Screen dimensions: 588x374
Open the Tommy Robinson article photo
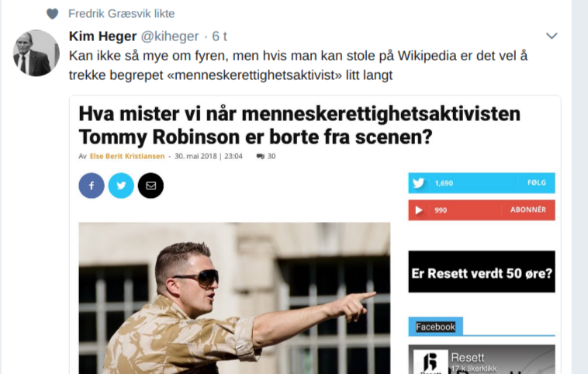click(x=234, y=298)
